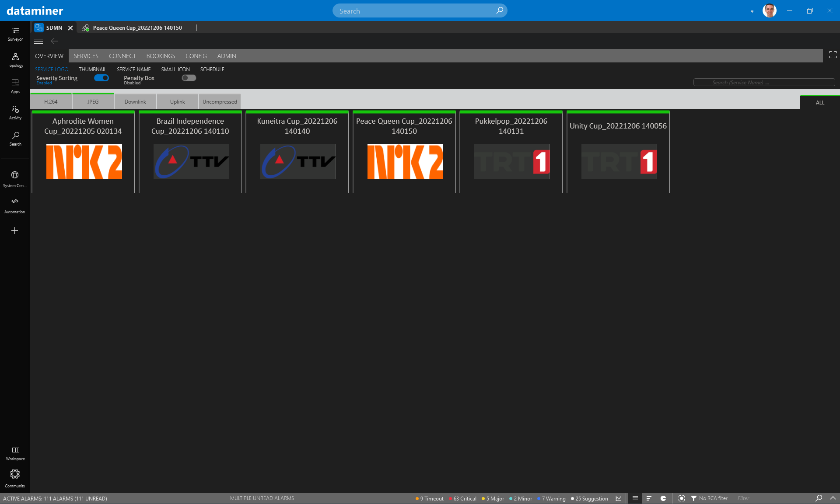Open the Apps sidebar panel
Viewport: 840px width, 504px height.
[15, 87]
